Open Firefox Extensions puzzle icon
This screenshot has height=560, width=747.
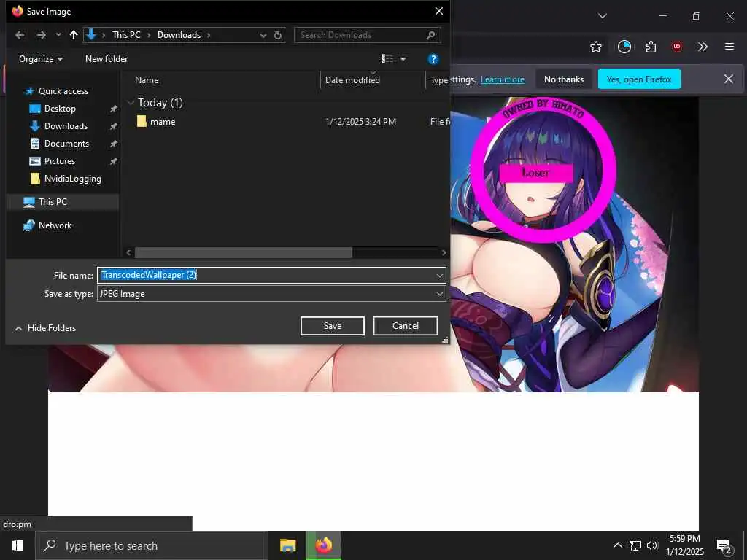pos(651,47)
